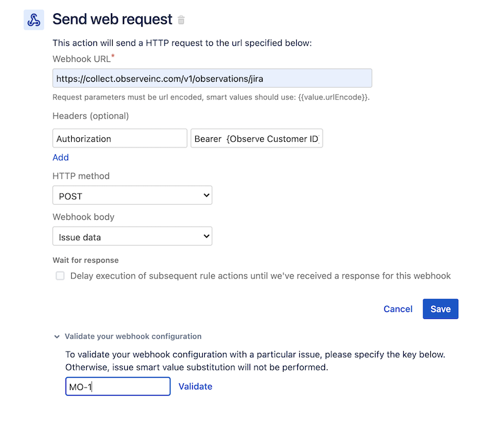Click the trash delete icon next to title
Image resolution: width=504 pixels, height=426 pixels.
(181, 20)
